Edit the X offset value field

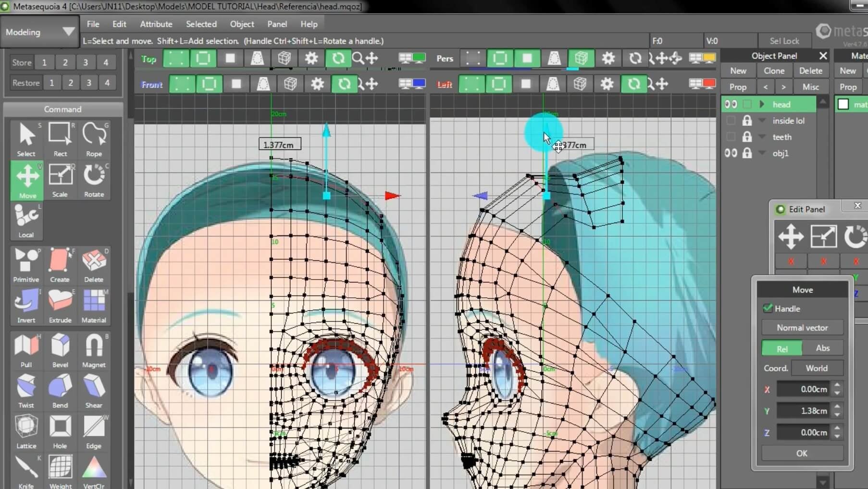point(803,389)
